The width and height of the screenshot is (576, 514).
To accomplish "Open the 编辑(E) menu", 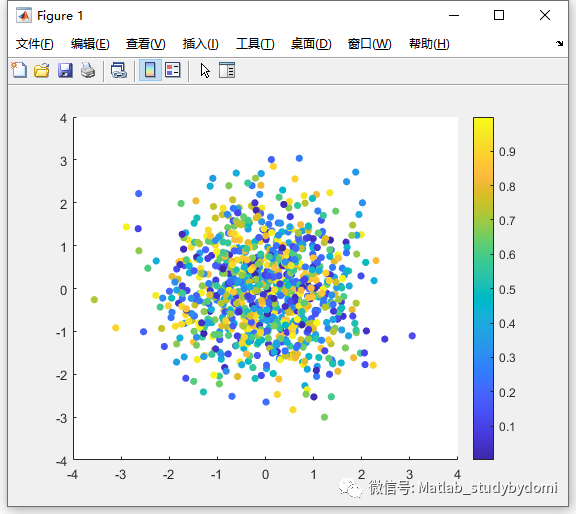I will (90, 44).
